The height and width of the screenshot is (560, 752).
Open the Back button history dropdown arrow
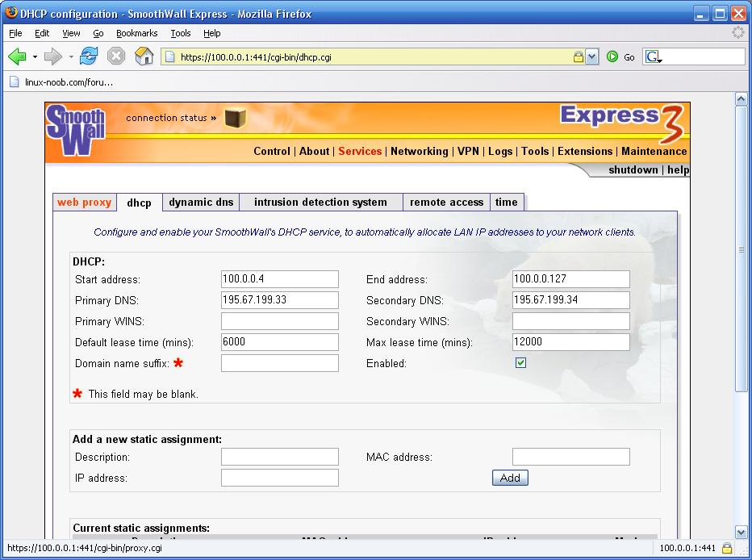[35, 56]
